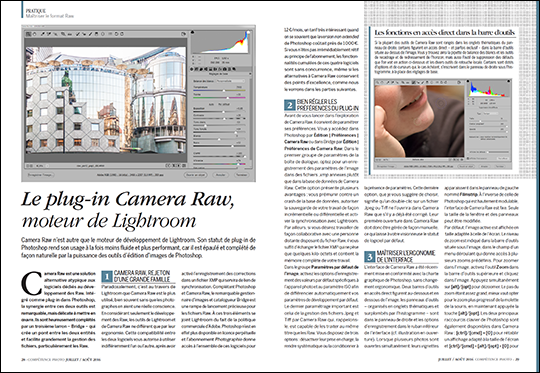Toggle highlight clipping warning on portrait histogram
Image resolution: width=540 pixels, height=373 pixels.
pos(509,81)
